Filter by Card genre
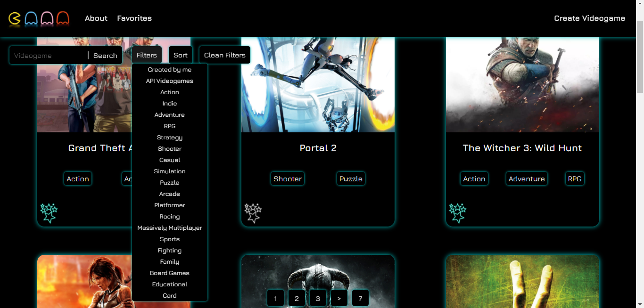This screenshot has width=644, height=308. point(170,296)
